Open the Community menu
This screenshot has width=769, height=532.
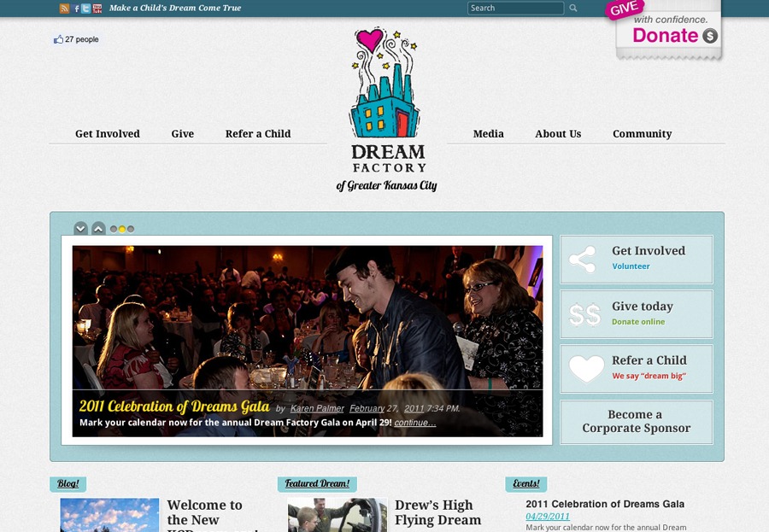pyautogui.click(x=642, y=133)
